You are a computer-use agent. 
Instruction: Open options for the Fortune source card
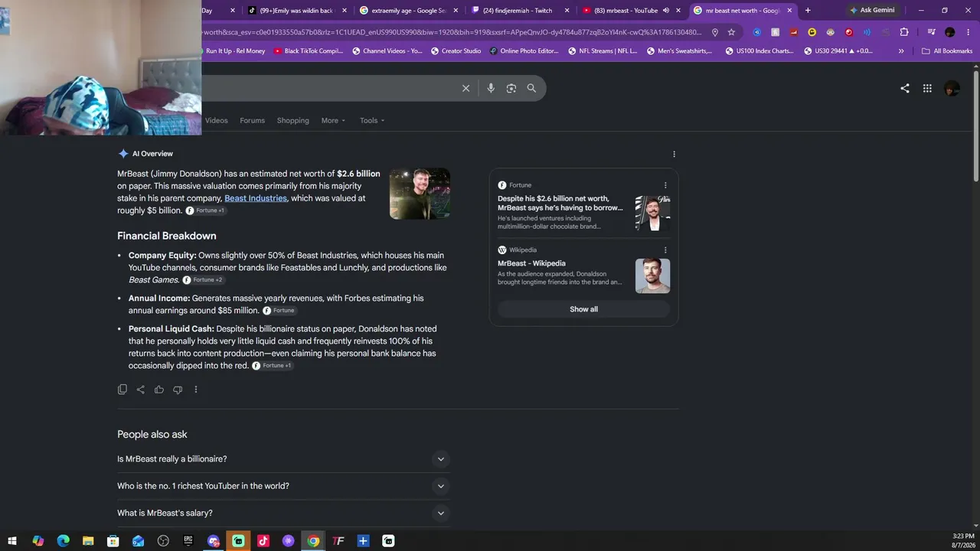pos(665,185)
